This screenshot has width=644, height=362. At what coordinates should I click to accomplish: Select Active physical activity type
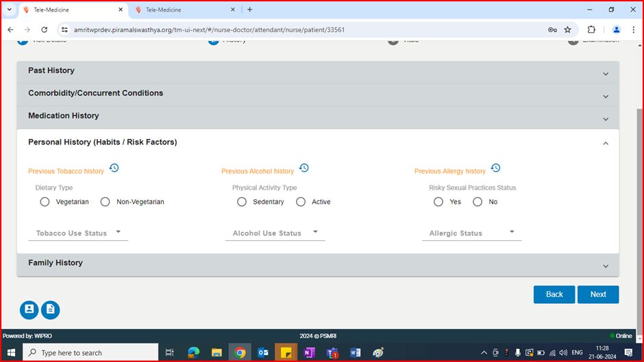pyautogui.click(x=301, y=201)
